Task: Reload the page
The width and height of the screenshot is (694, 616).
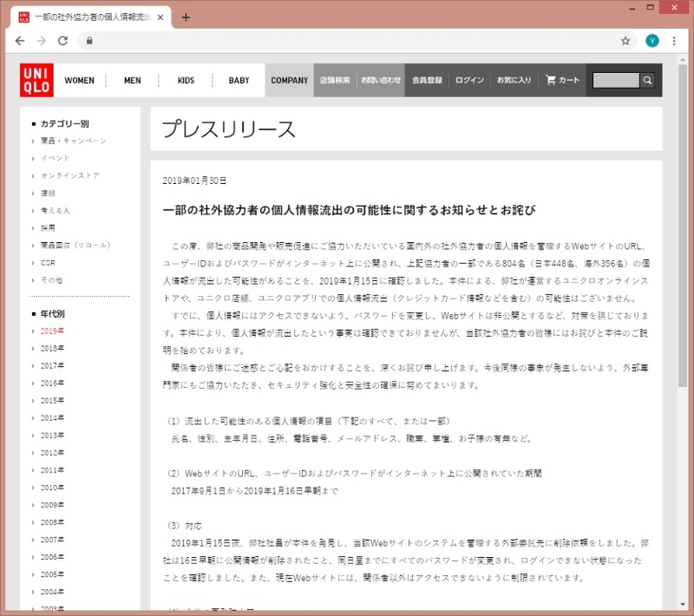Action: pos(62,41)
